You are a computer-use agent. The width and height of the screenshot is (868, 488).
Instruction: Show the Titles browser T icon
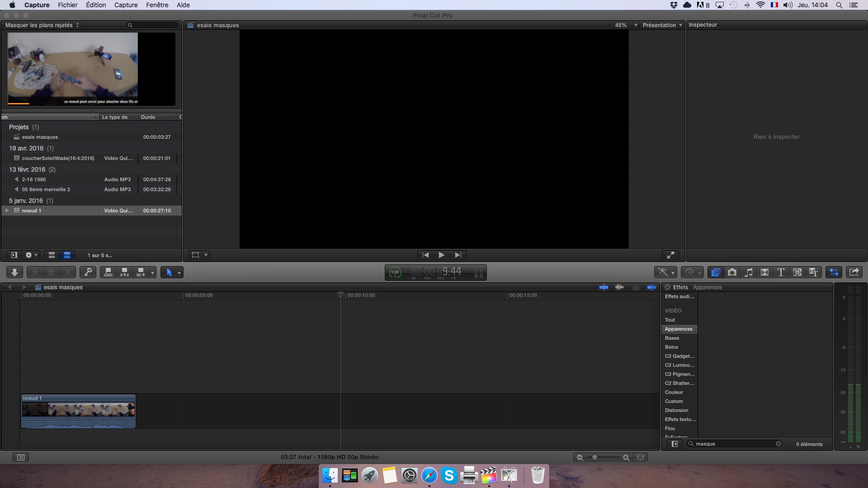781,272
